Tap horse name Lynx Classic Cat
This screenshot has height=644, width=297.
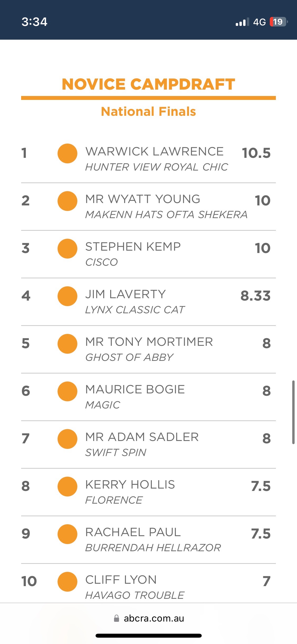point(135,310)
